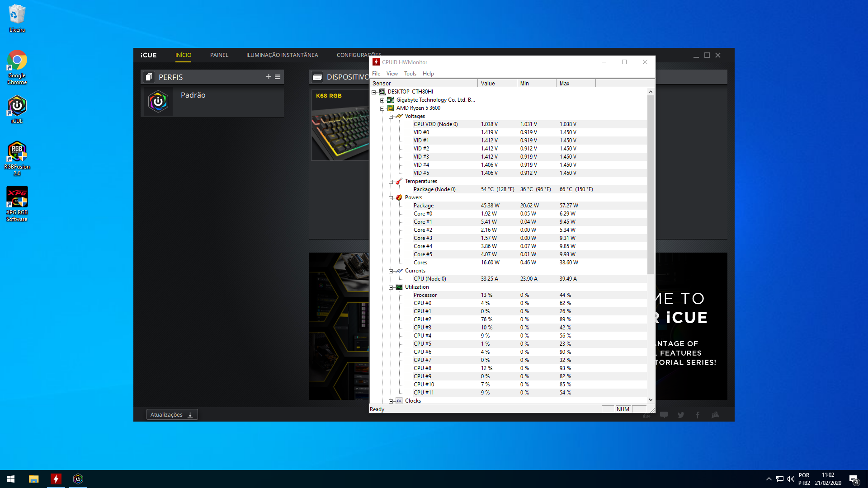Click the Facebook icon in iCUE footer
The width and height of the screenshot is (868, 488).
(698, 415)
